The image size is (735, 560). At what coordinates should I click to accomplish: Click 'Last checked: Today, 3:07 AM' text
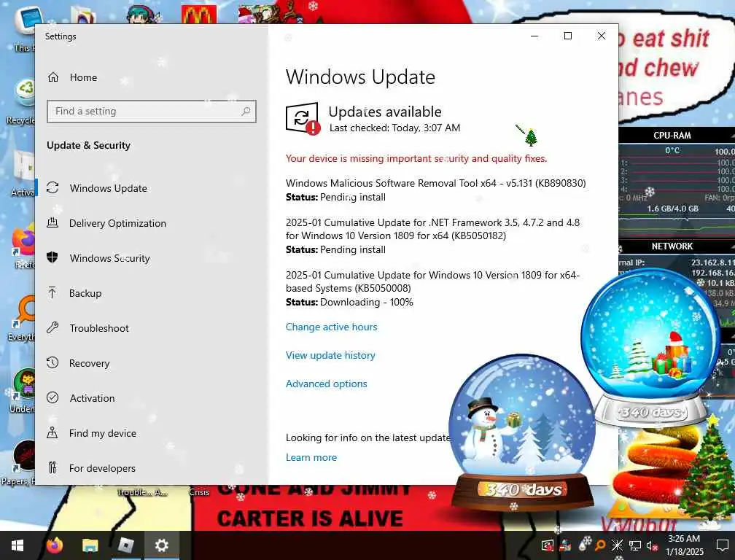(x=394, y=128)
